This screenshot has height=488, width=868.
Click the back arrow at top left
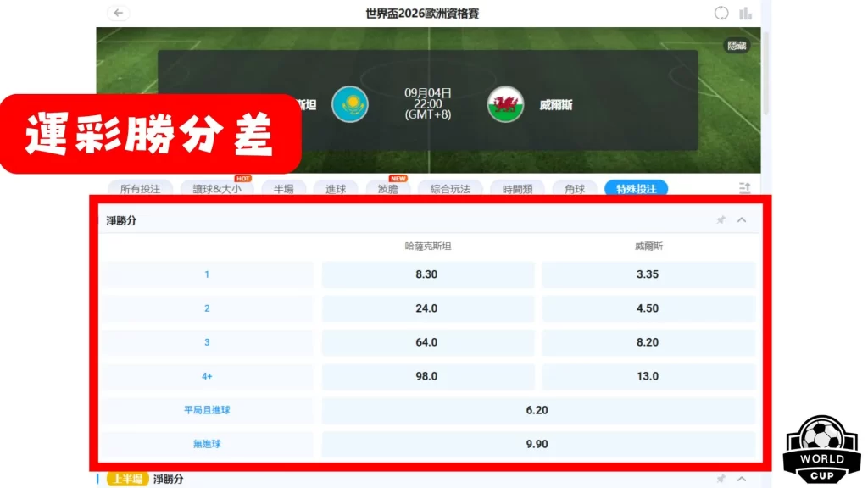point(118,13)
